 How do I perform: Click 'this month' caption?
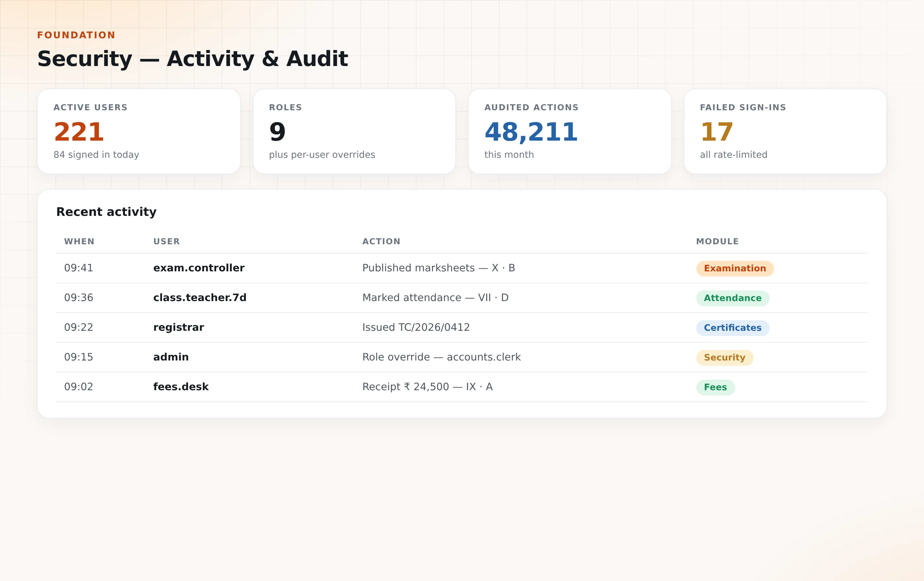(509, 154)
